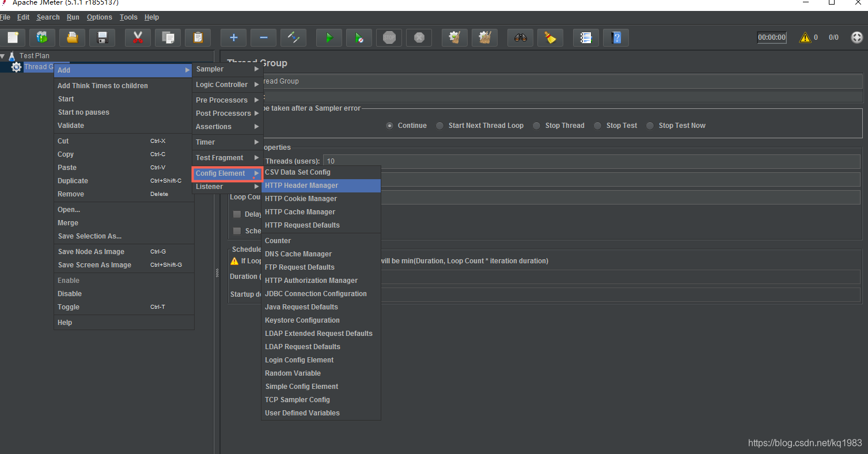Click the Reset Search broom icon

[x=550, y=38]
